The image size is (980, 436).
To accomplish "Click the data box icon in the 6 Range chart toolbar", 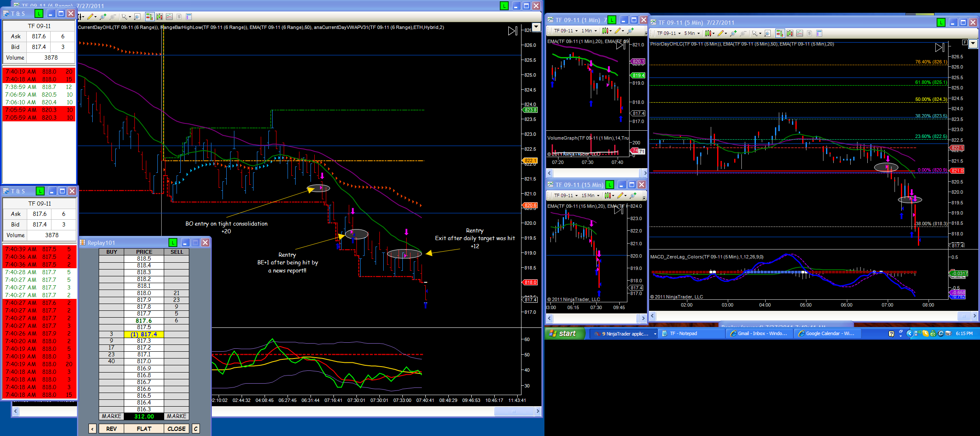I will pos(189,17).
